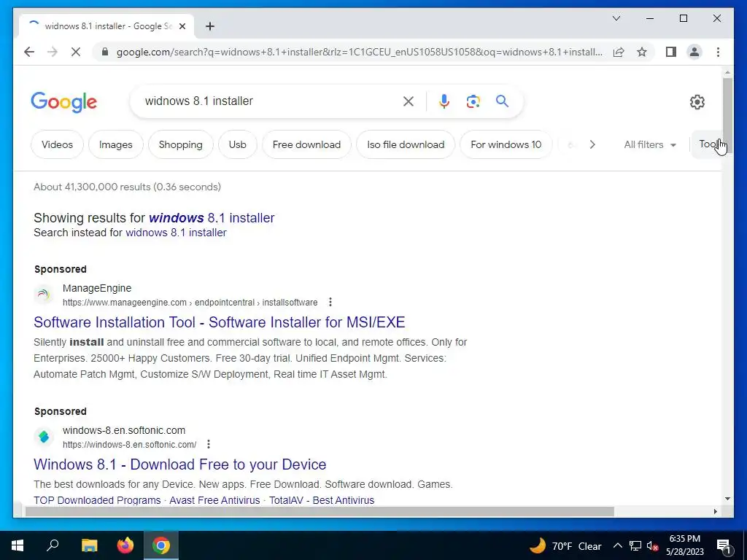This screenshot has height=560, width=747.
Task: Open the clock showing 6:35 PM
Action: 684,545
